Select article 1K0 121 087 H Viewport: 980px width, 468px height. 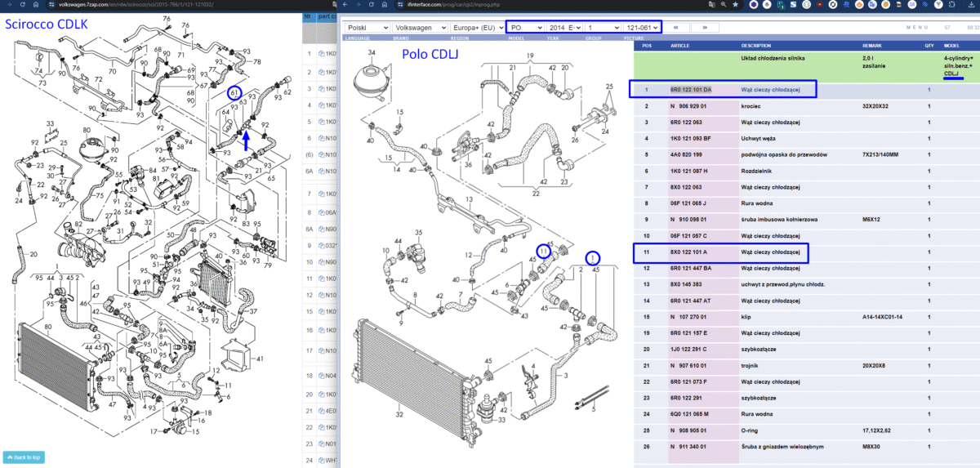688,171
